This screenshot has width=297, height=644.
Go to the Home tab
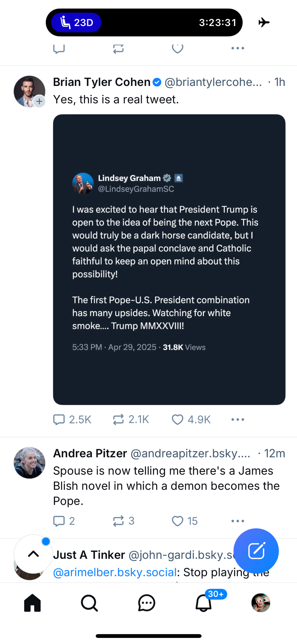[x=33, y=603]
